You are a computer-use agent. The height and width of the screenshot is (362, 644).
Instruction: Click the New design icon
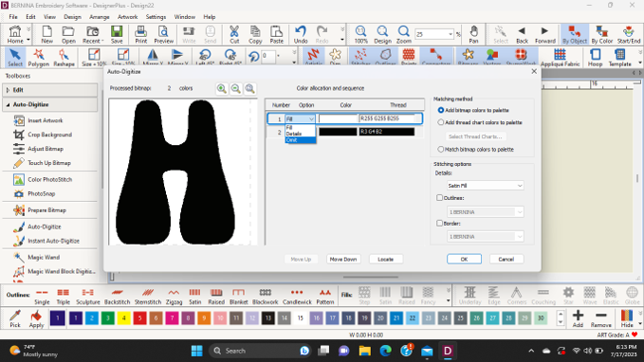(46, 34)
